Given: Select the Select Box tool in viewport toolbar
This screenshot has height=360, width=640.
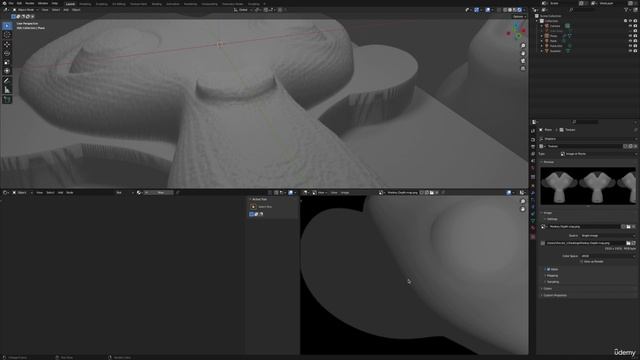Looking at the screenshot, I should 7,26.
